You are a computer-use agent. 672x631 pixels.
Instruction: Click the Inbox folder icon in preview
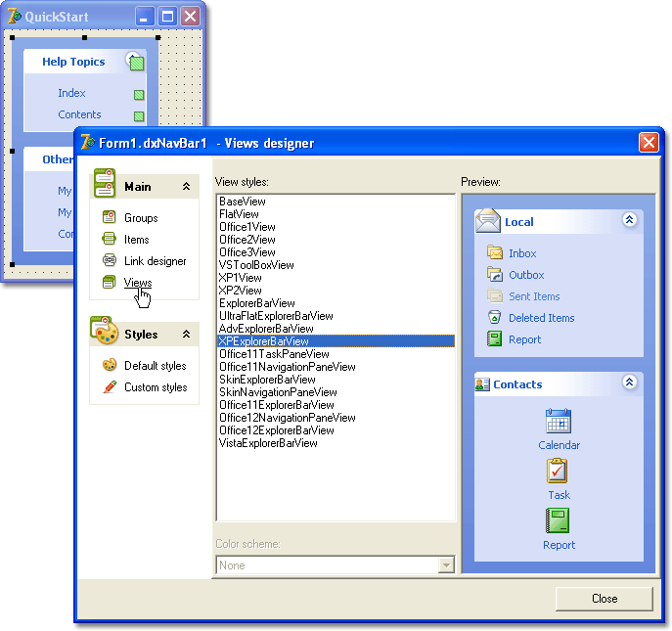494,253
